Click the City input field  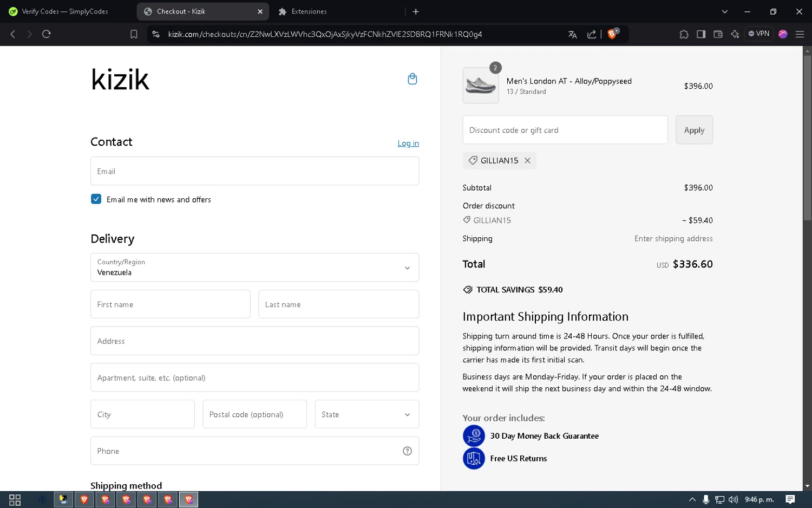pos(142,414)
